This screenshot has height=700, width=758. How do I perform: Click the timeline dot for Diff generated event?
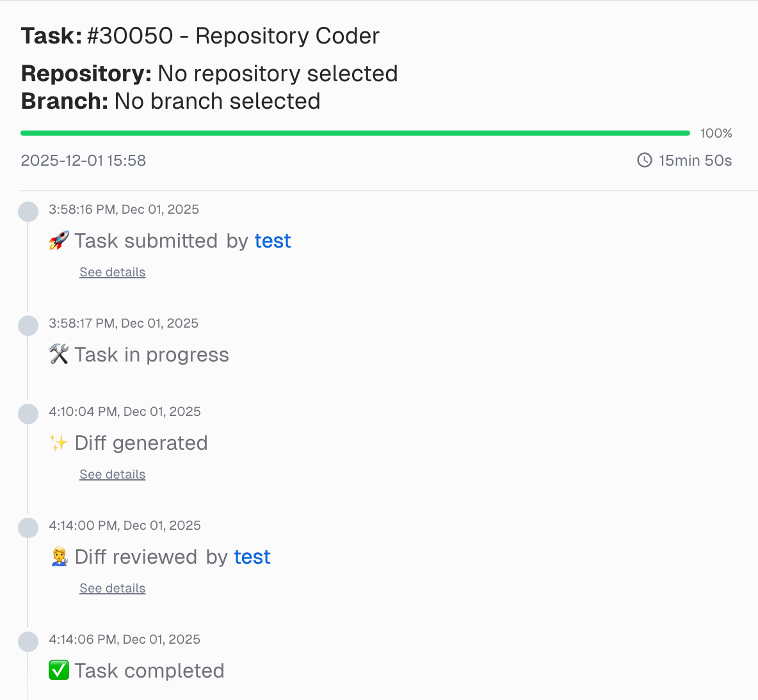coord(28,413)
